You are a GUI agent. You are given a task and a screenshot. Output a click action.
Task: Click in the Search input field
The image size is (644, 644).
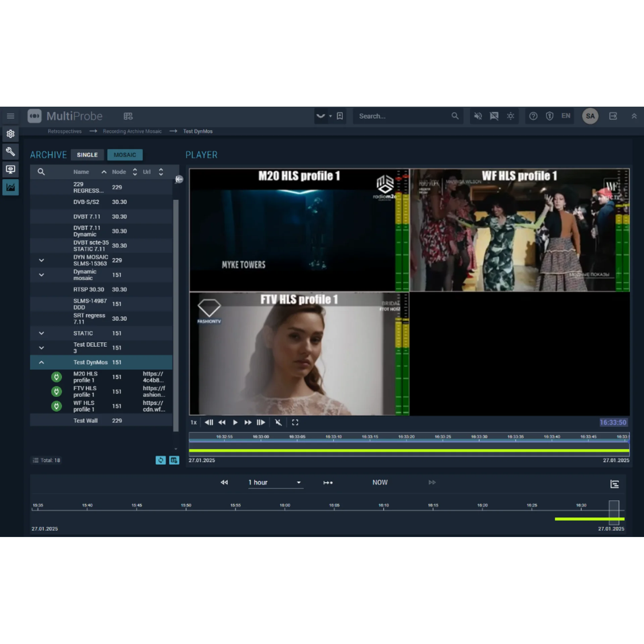[x=402, y=116]
